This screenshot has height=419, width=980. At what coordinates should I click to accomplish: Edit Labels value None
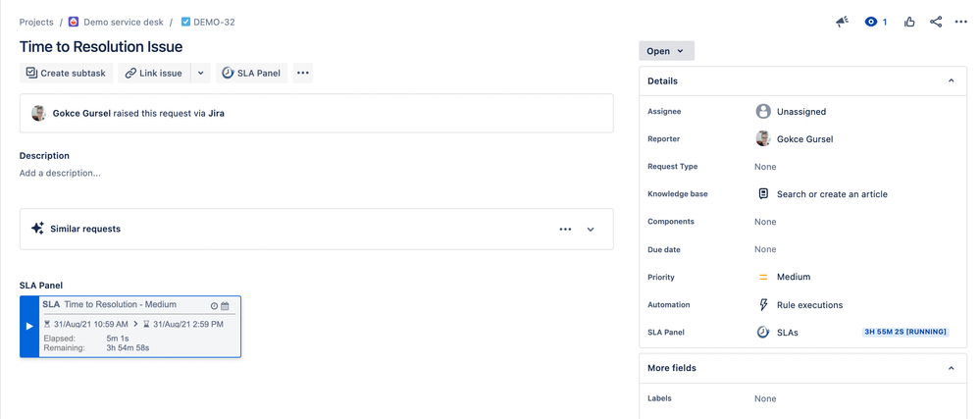(765, 399)
